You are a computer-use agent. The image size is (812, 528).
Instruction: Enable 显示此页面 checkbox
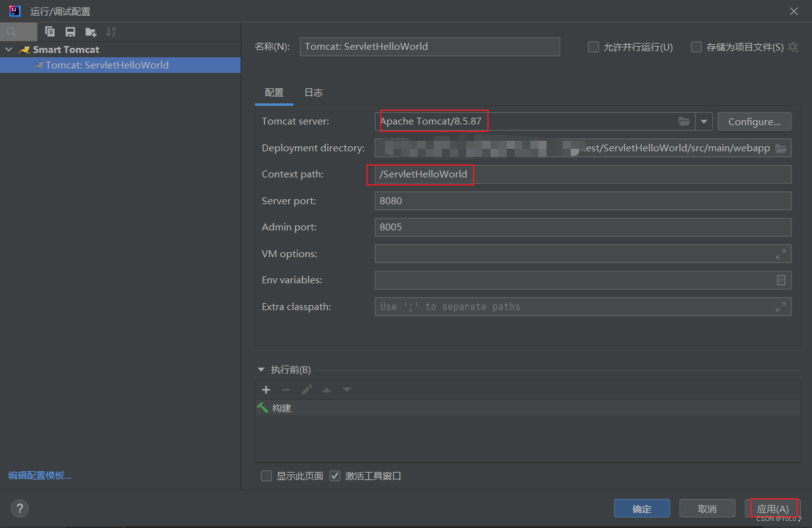[266, 476]
